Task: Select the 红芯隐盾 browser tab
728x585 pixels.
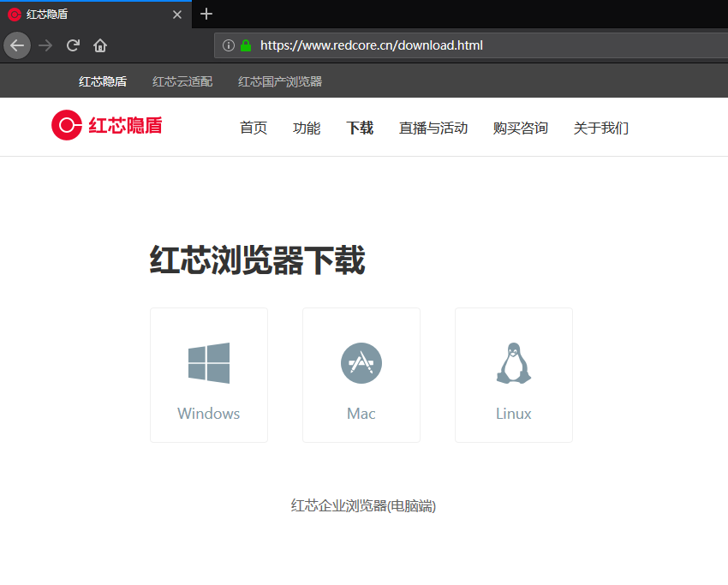Action: coord(96,15)
